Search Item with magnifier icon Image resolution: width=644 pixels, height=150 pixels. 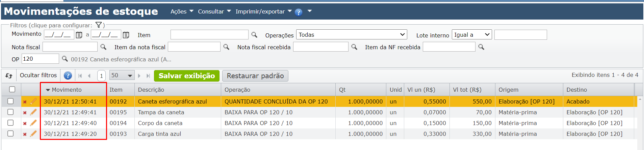point(254,35)
